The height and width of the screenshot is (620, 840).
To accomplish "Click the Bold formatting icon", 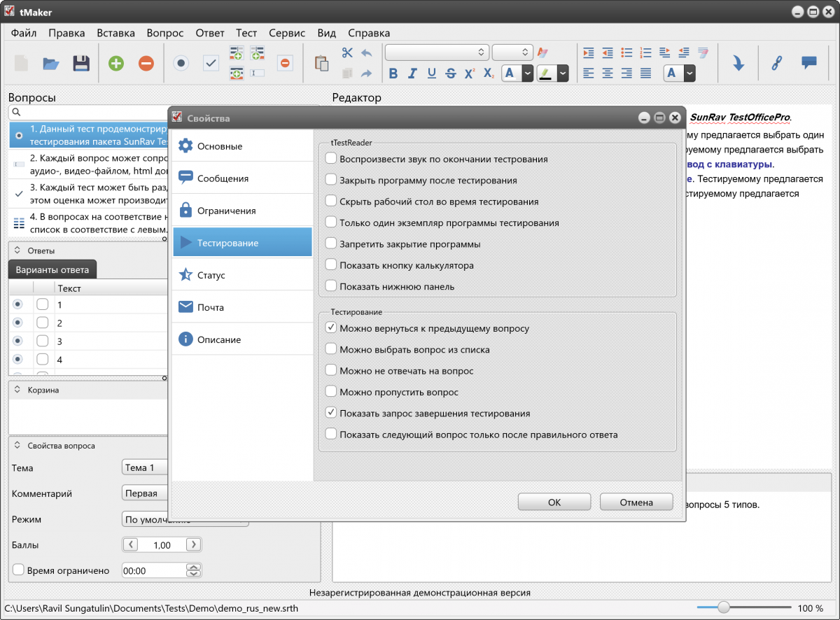I will pyautogui.click(x=393, y=73).
